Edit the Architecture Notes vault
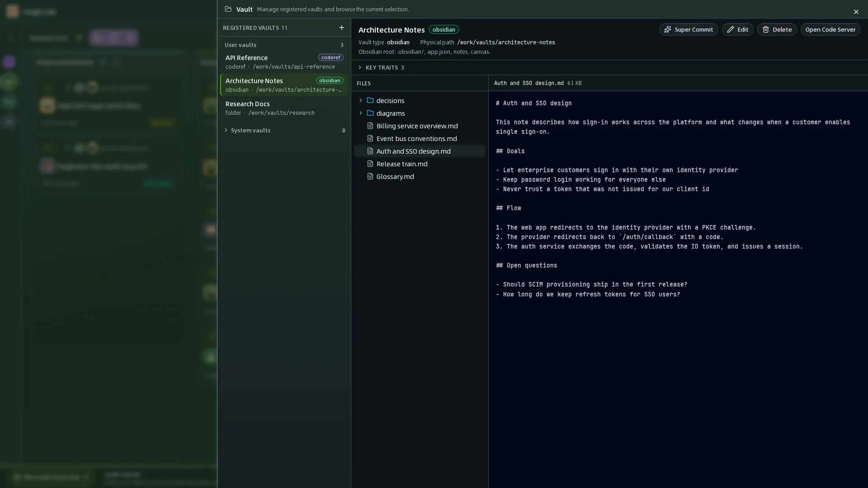Viewport: 868px width, 488px height. coord(737,29)
